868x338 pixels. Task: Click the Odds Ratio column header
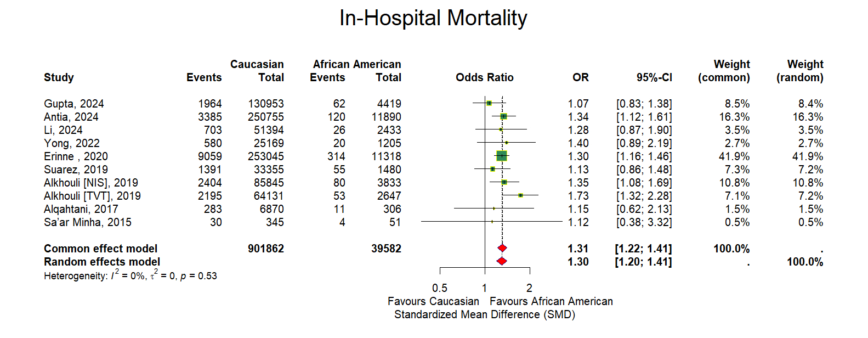pyautogui.click(x=484, y=77)
